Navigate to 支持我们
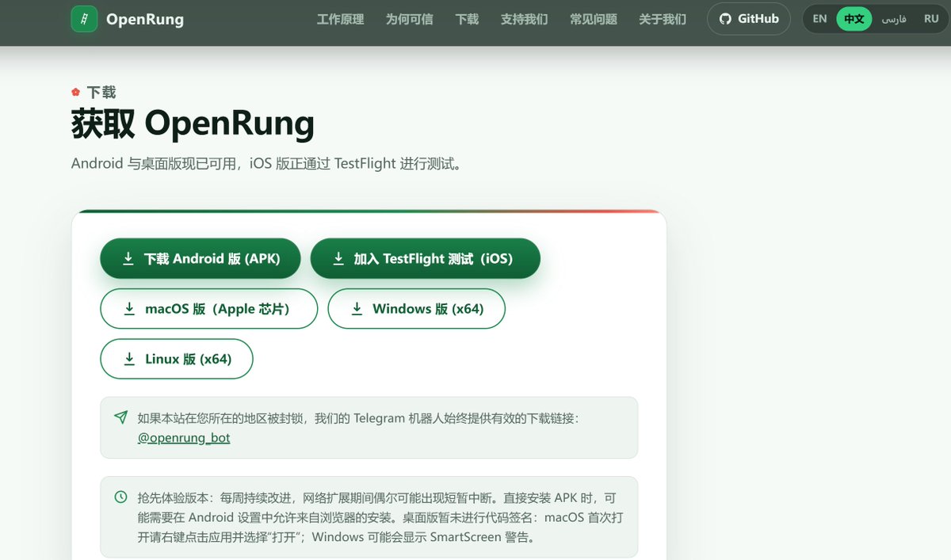The image size is (951, 560). (x=524, y=19)
